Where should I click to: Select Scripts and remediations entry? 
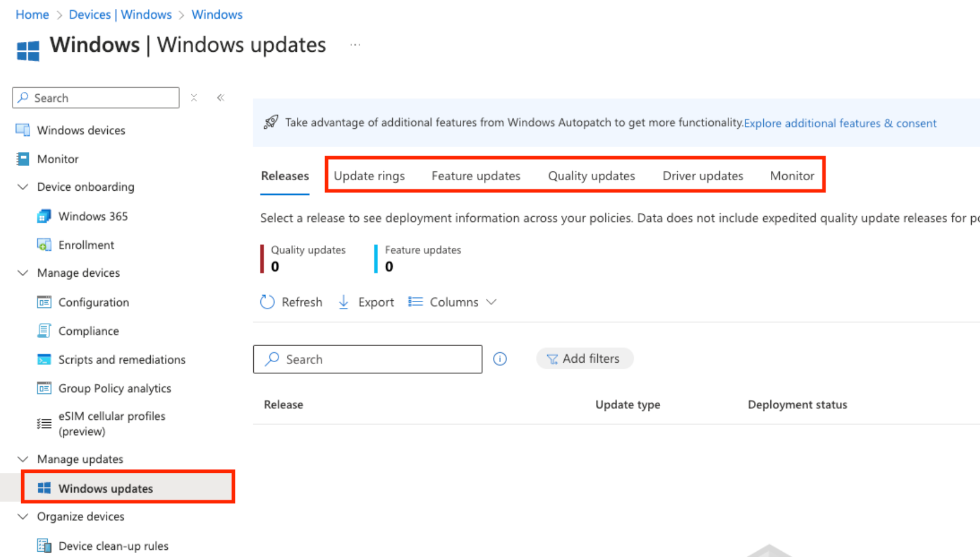(122, 360)
